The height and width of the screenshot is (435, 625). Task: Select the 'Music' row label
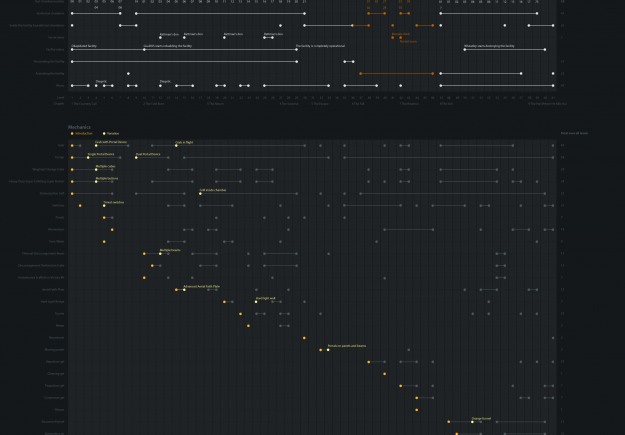[x=60, y=85]
